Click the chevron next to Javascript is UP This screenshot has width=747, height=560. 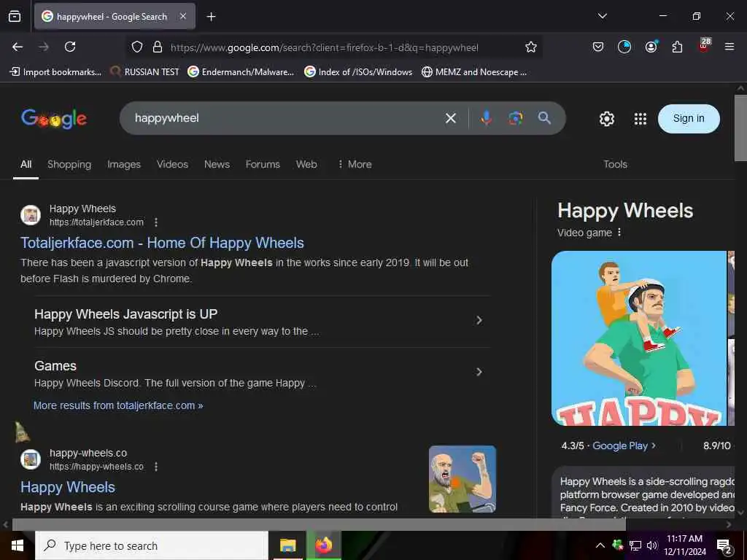[479, 321]
